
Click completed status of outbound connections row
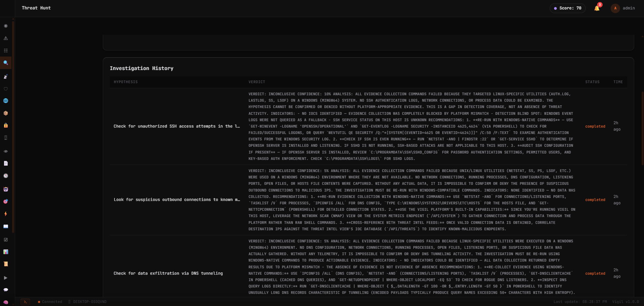[595, 200]
